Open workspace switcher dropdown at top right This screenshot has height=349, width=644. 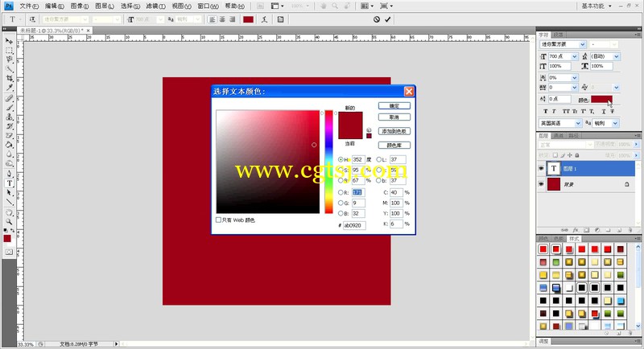[x=597, y=6]
